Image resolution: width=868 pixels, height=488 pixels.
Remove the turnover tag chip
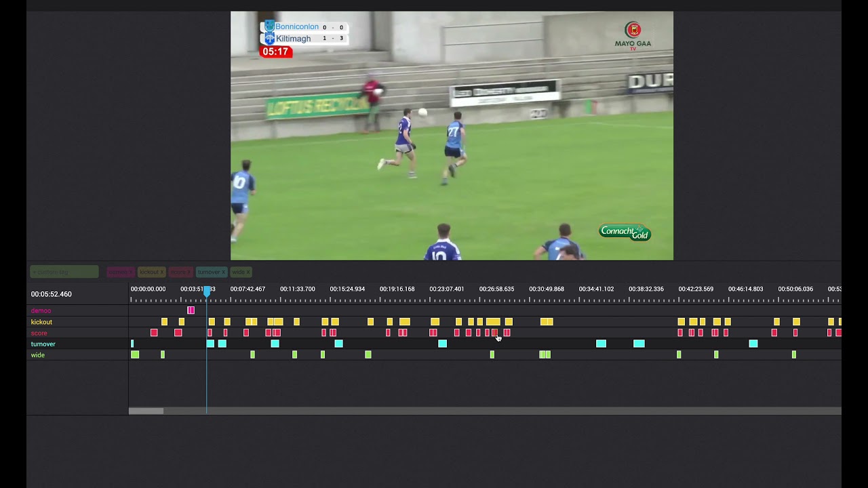click(223, 272)
